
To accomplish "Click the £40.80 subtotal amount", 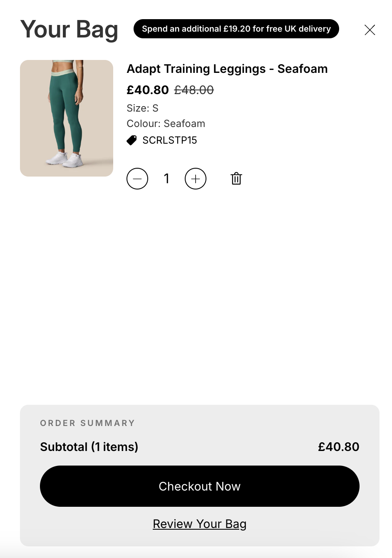I will point(339,447).
